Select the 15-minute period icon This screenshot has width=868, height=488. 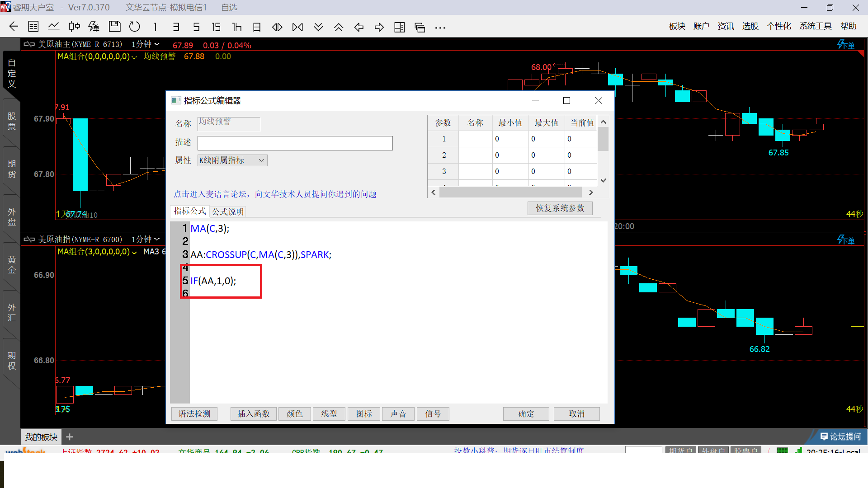[216, 27]
